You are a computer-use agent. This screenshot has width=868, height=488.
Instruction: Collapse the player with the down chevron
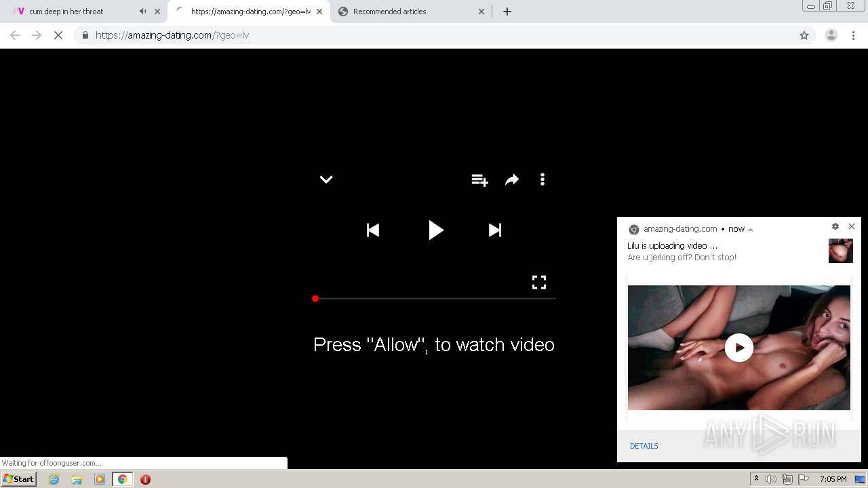pyautogui.click(x=326, y=180)
